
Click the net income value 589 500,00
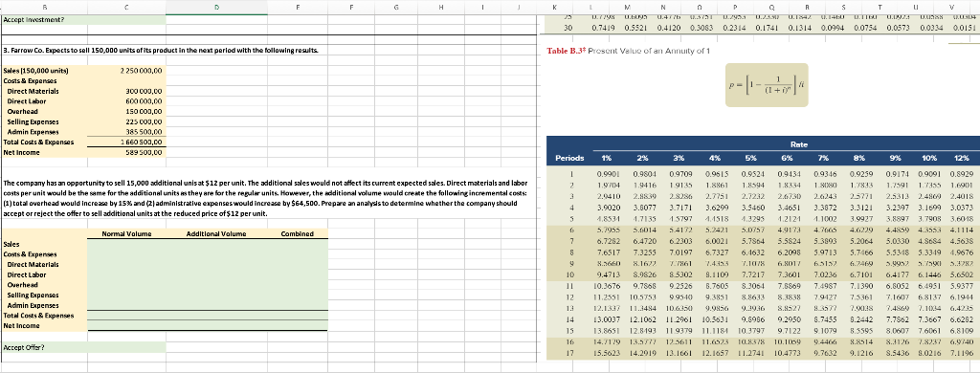[x=144, y=152]
